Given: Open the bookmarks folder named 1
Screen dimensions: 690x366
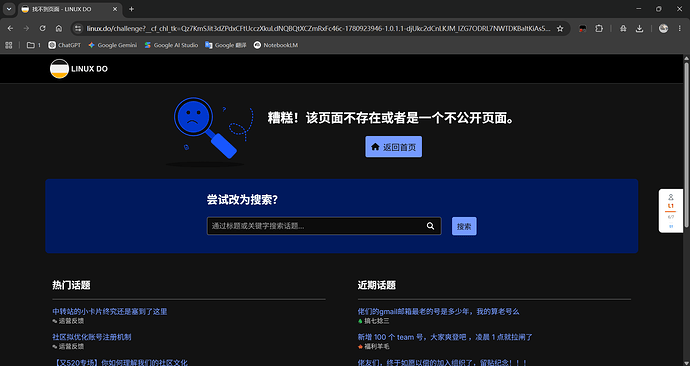Looking at the screenshot, I should point(34,45).
